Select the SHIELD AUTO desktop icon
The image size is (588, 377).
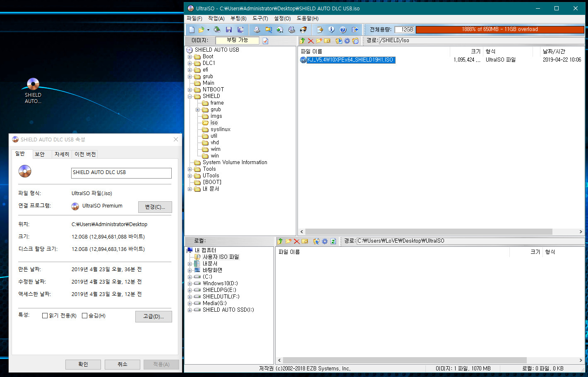pyautogui.click(x=33, y=91)
